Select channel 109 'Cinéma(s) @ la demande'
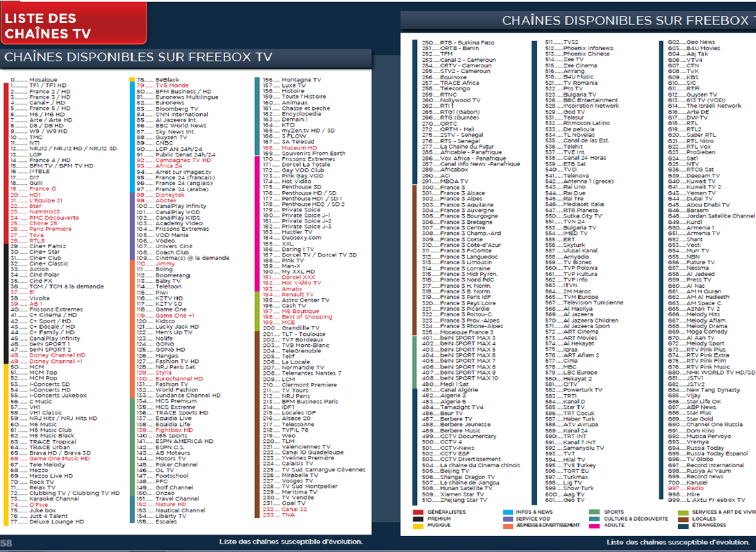 [183, 258]
